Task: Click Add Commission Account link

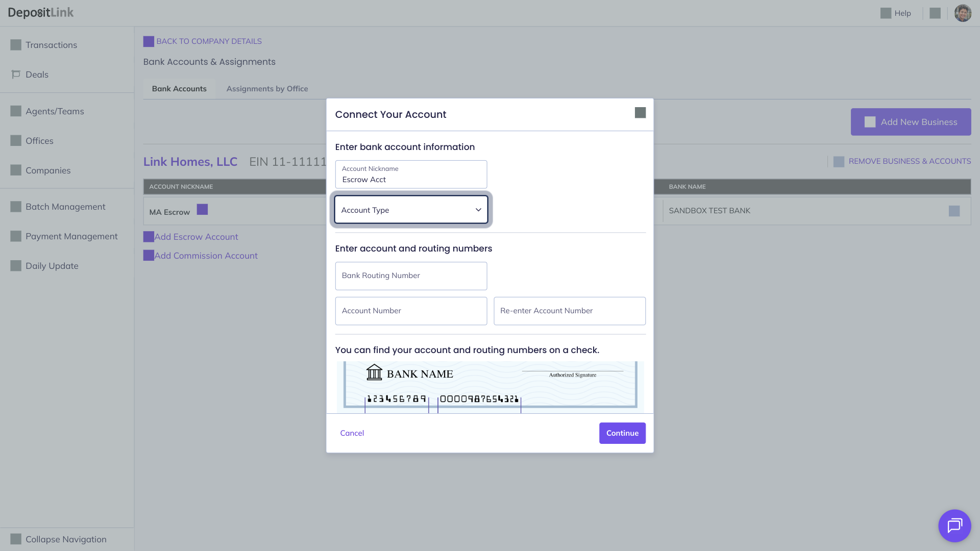Action: [x=206, y=256]
